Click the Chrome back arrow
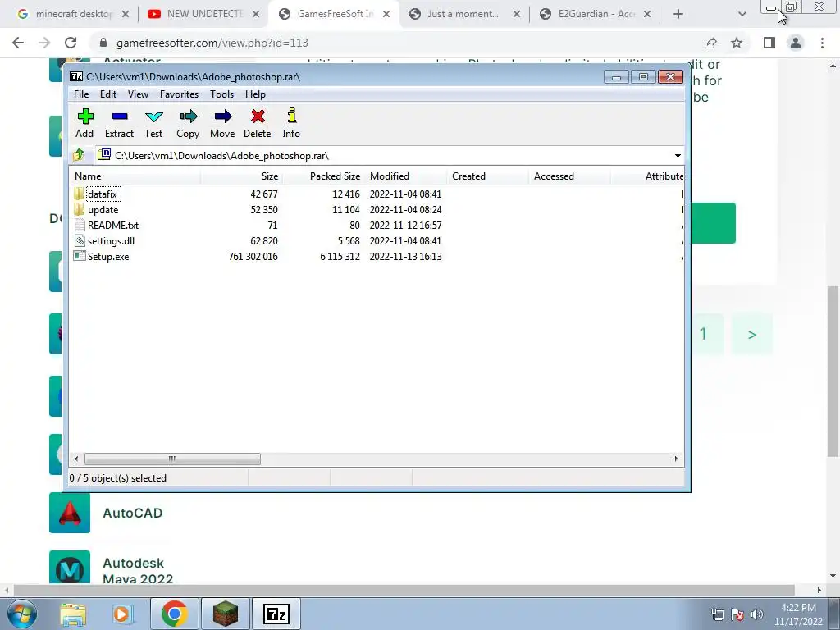 pyautogui.click(x=18, y=43)
